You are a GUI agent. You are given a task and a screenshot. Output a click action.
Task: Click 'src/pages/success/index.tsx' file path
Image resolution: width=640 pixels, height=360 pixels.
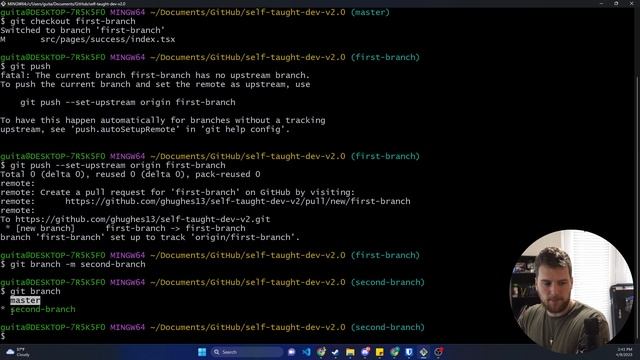pos(108,39)
